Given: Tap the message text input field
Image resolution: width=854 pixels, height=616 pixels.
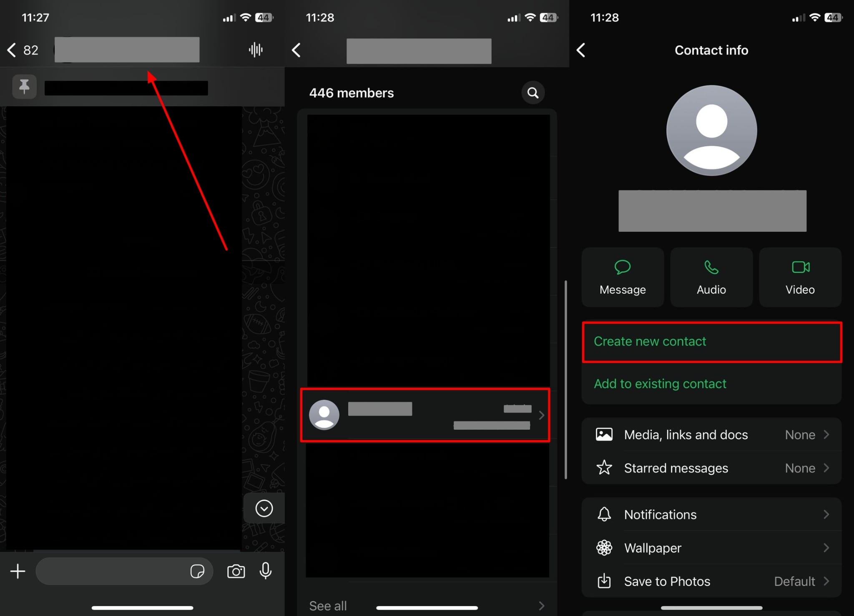Looking at the screenshot, I should tap(111, 571).
